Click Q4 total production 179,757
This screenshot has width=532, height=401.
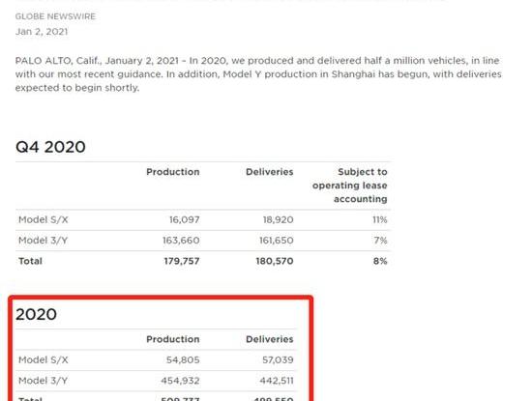tap(182, 261)
